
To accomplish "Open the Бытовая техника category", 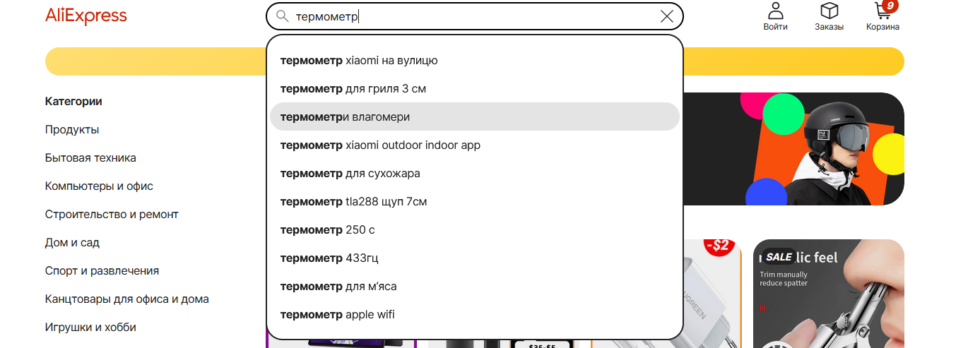I will coord(90,158).
